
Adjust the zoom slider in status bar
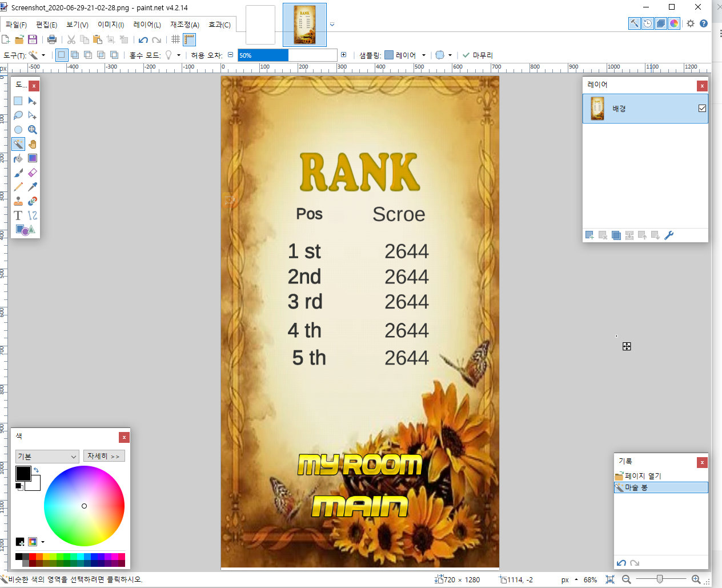tap(660, 579)
